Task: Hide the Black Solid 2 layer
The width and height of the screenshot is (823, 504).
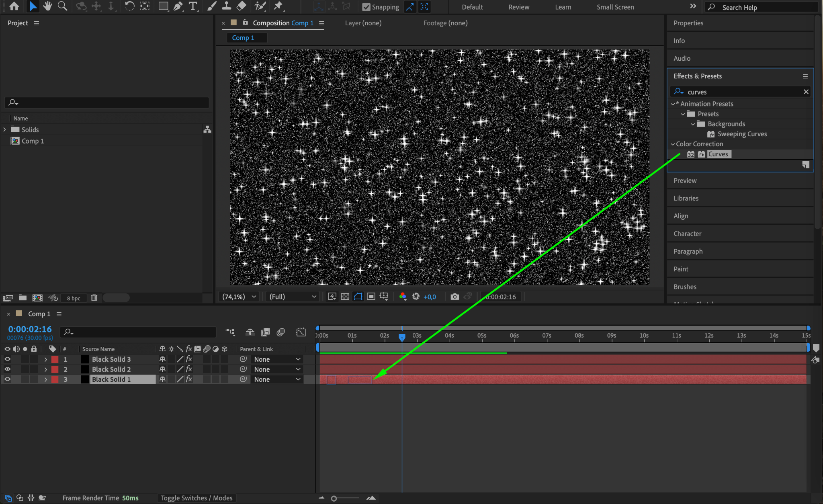Action: (x=7, y=369)
